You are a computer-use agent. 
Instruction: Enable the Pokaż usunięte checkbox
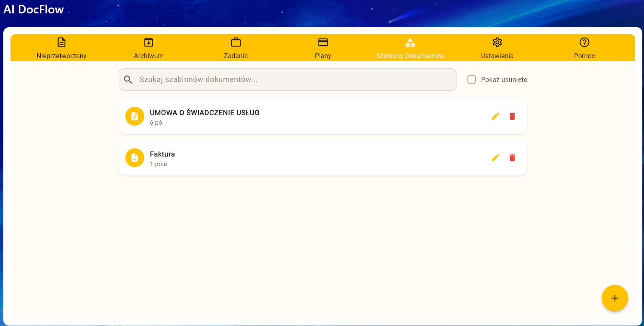click(472, 80)
